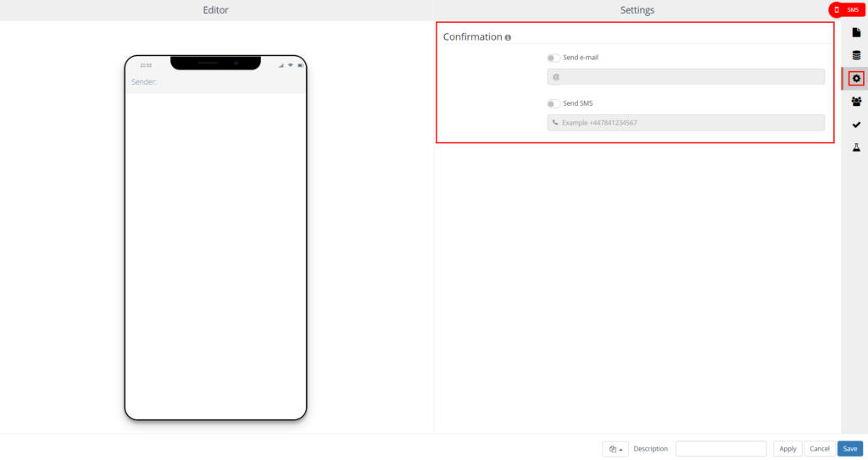
Task: Focus the e-mail address input field
Action: pos(685,77)
